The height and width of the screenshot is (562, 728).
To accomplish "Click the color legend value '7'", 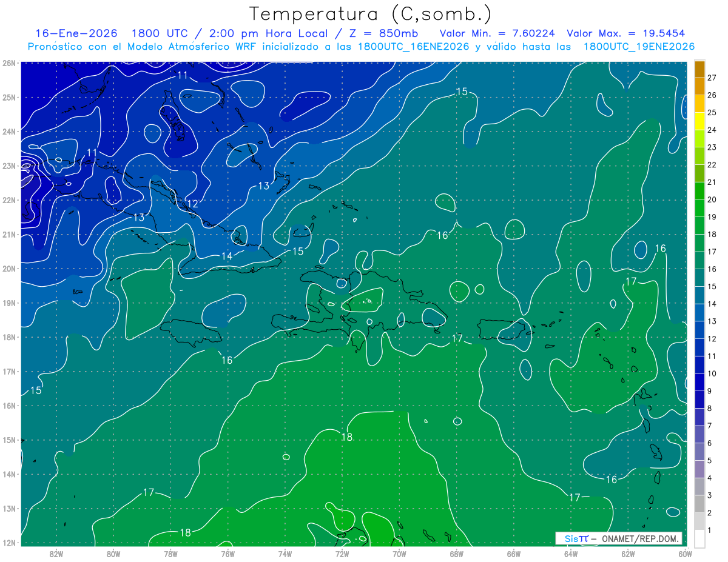I will click(710, 426).
